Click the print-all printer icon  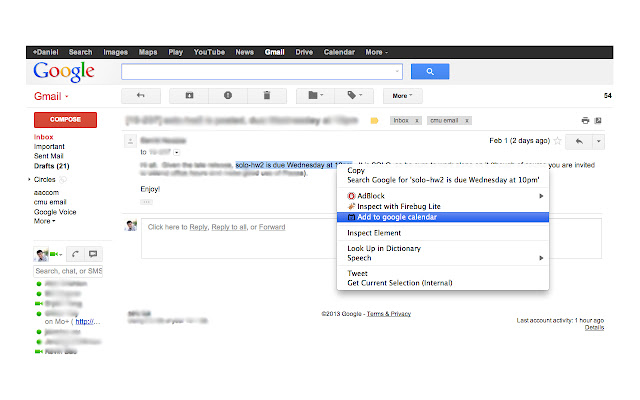[x=585, y=120]
